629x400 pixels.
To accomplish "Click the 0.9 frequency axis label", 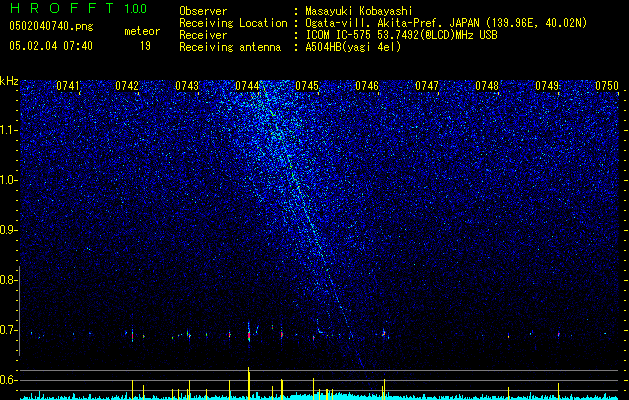I will tap(9, 230).
